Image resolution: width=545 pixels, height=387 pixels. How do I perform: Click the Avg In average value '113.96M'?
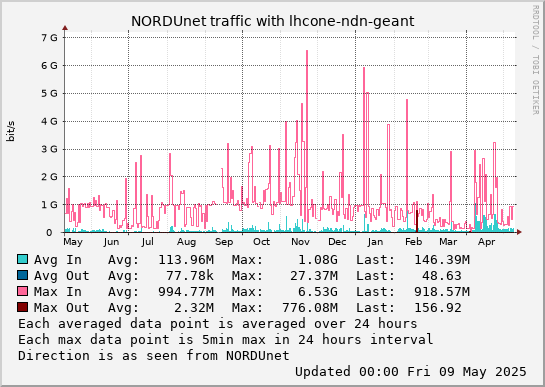pyautogui.click(x=186, y=259)
